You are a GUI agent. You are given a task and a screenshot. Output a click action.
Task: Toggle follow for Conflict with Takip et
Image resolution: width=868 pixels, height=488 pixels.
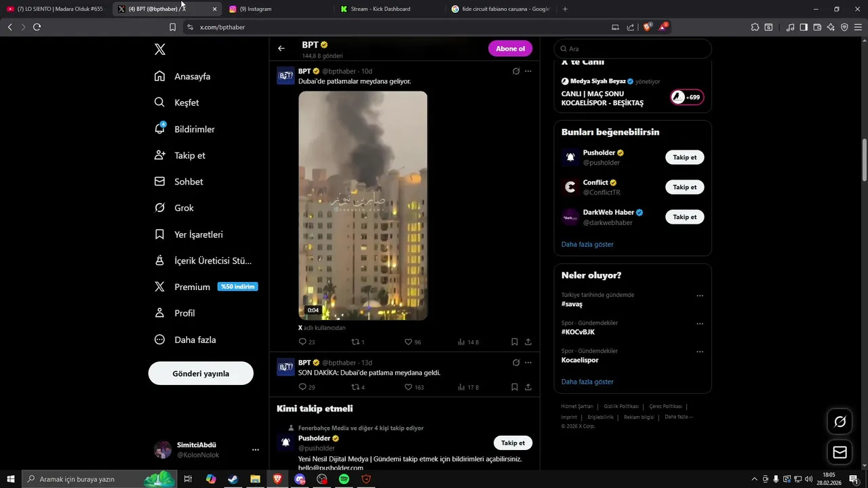click(x=684, y=187)
